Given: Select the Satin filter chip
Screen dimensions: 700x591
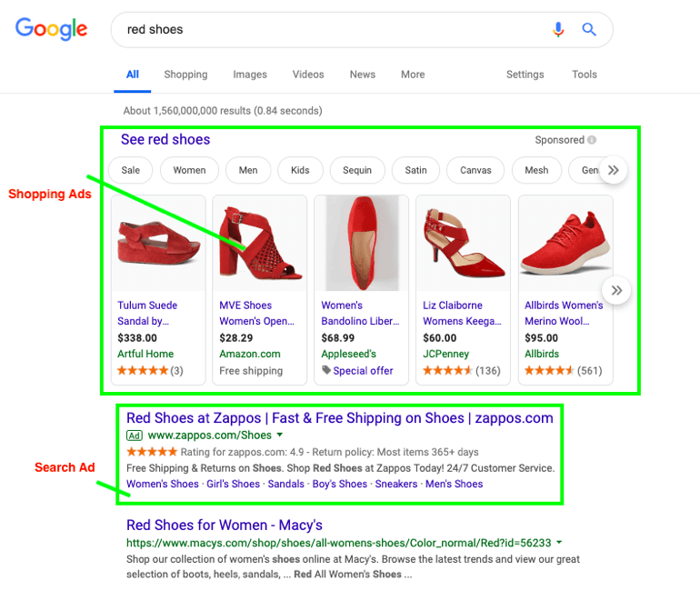Looking at the screenshot, I should (415, 170).
